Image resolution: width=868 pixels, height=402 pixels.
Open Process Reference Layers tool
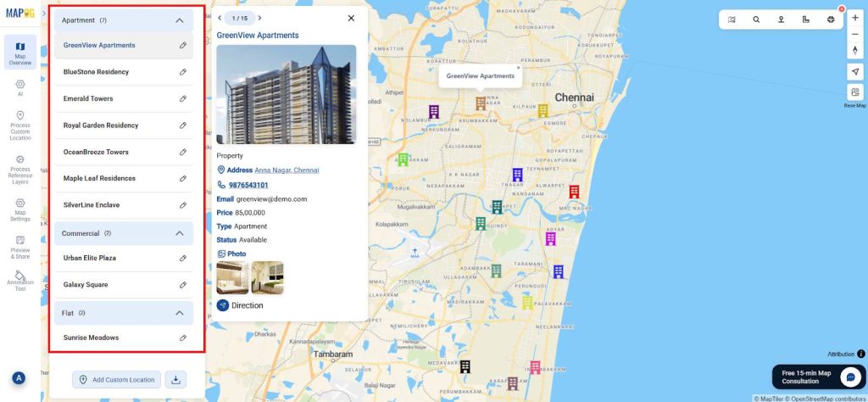pos(20,170)
